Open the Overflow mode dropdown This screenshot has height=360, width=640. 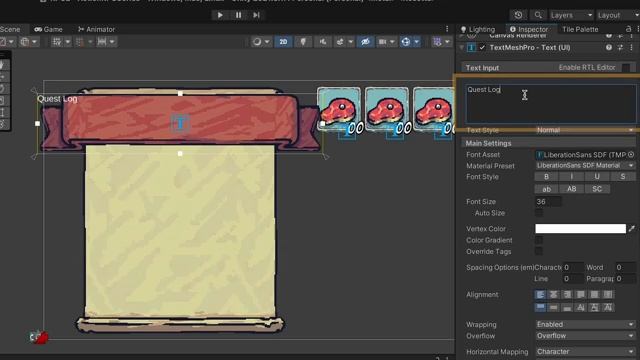tap(585, 336)
